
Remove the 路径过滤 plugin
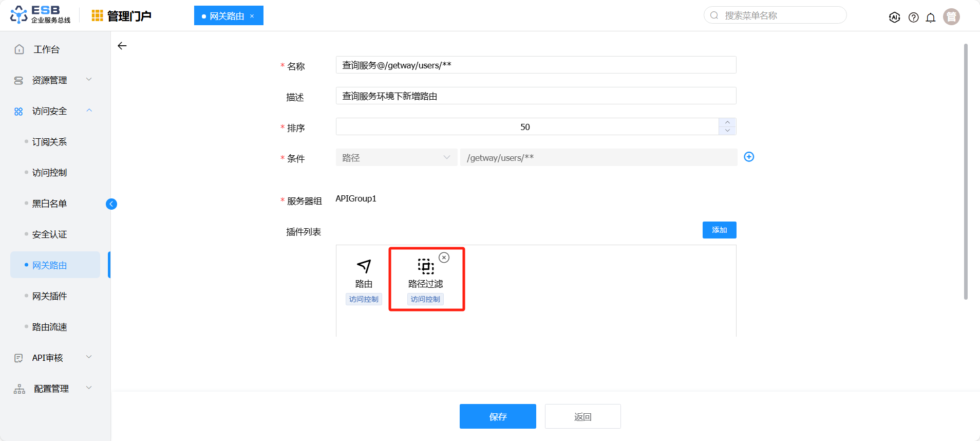(x=444, y=258)
